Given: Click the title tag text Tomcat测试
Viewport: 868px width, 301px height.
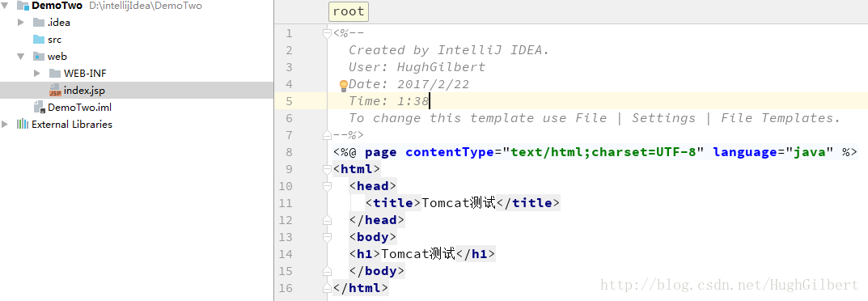Looking at the screenshot, I should (x=459, y=203).
